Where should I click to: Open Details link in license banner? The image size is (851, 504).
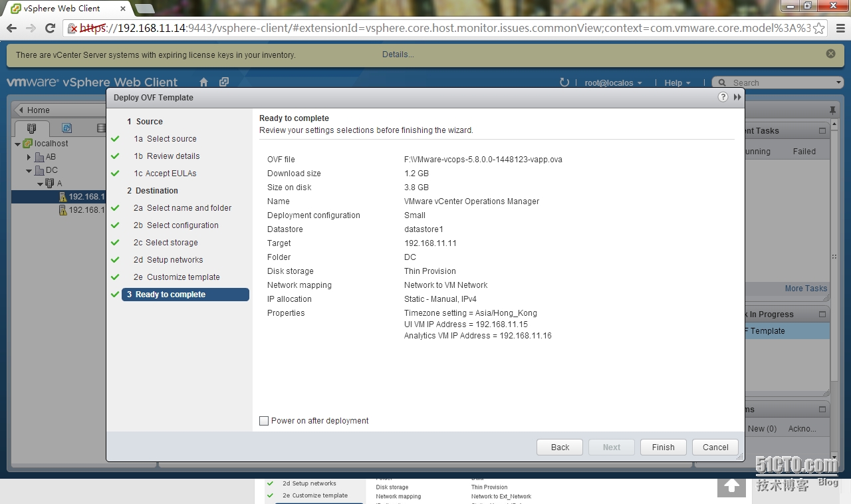click(398, 55)
